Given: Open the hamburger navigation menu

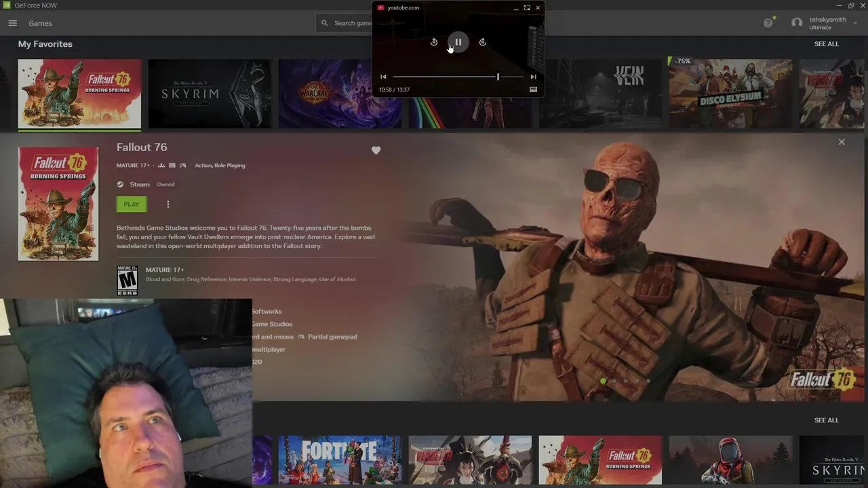Looking at the screenshot, I should [x=12, y=23].
